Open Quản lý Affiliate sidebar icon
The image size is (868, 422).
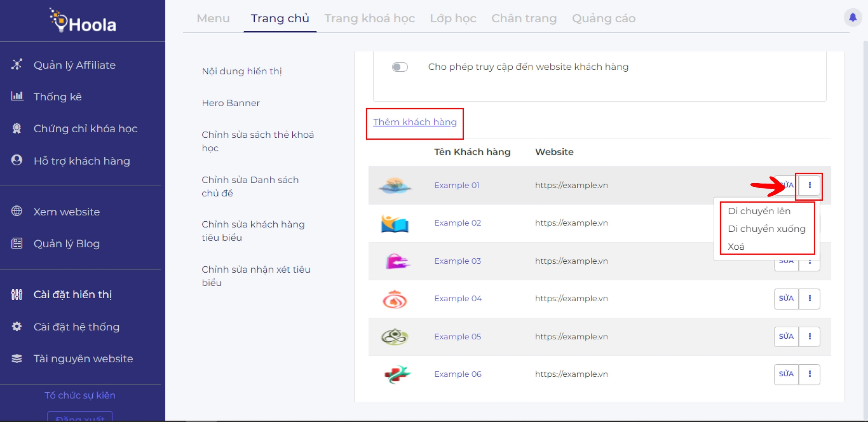[x=17, y=65]
